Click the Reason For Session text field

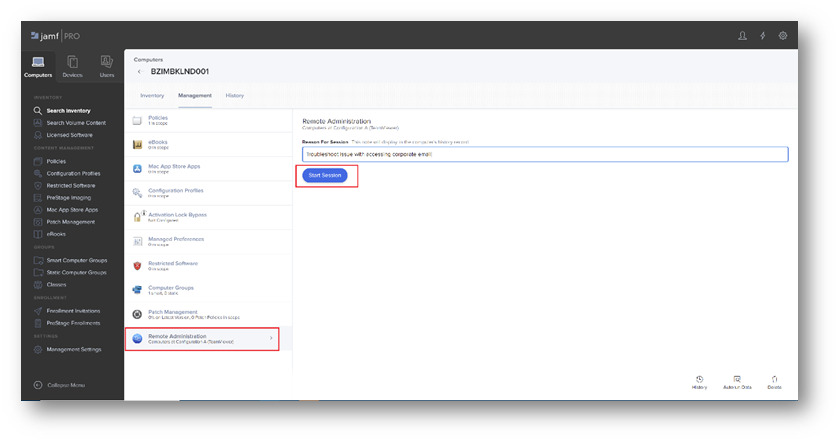tap(544, 154)
